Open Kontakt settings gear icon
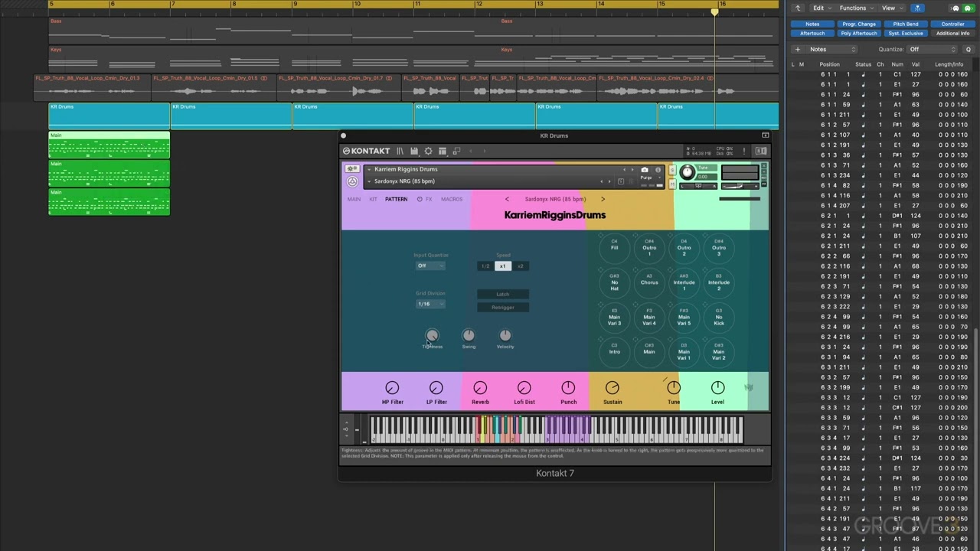Viewport: 980px width, 551px height. (428, 151)
